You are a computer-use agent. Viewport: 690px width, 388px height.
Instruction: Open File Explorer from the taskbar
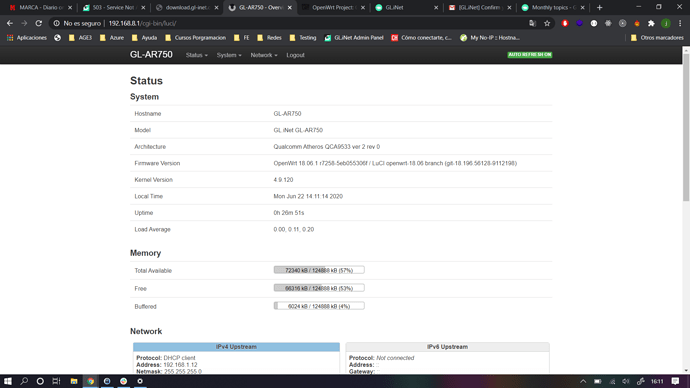tap(74, 381)
